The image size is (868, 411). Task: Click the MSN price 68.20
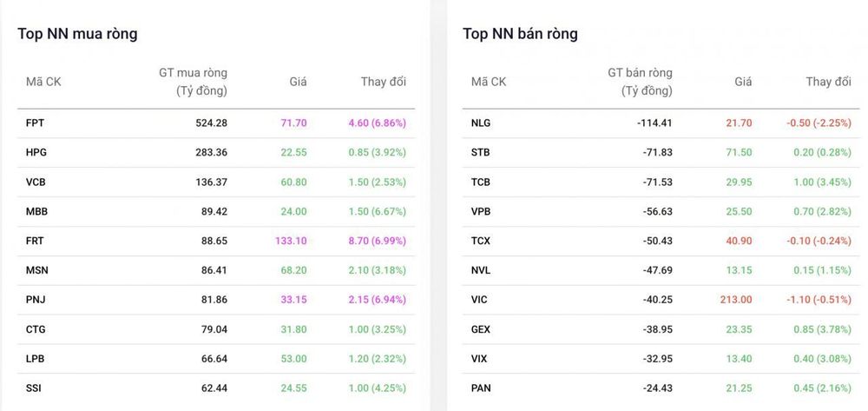(293, 270)
